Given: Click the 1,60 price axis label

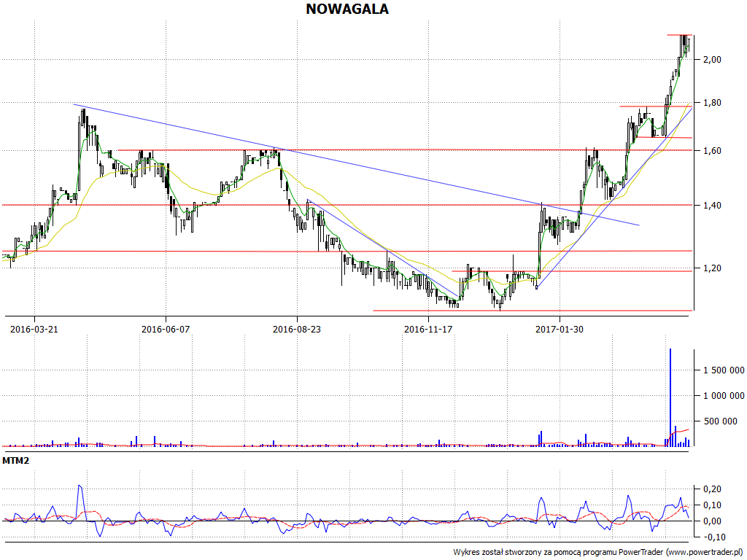Looking at the screenshot, I should (x=712, y=151).
